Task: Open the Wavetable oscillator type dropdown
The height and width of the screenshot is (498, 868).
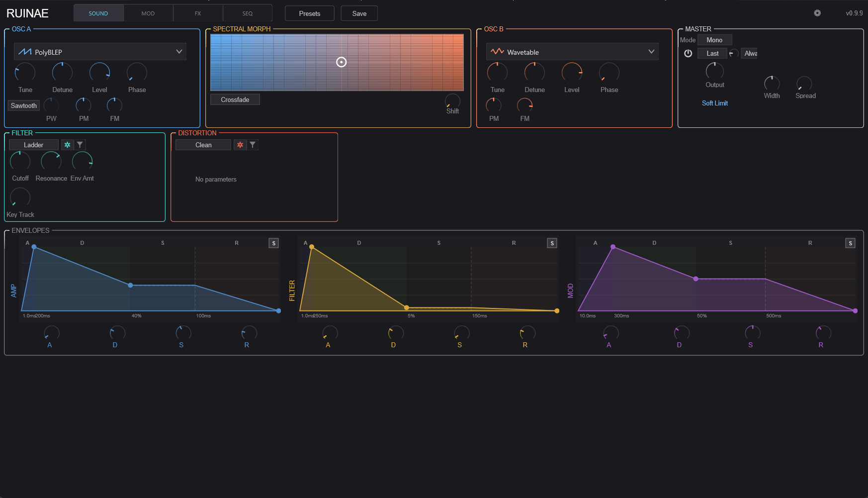Action: 572,51
